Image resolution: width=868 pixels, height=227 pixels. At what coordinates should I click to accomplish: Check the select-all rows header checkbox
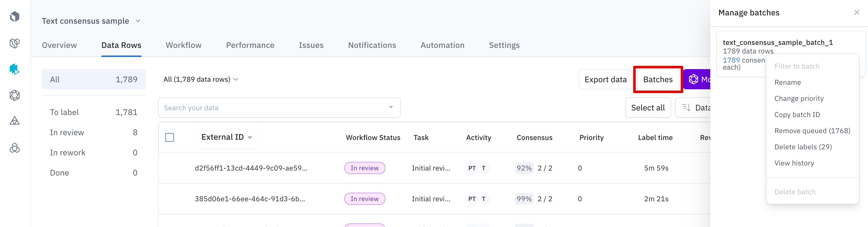pos(170,137)
